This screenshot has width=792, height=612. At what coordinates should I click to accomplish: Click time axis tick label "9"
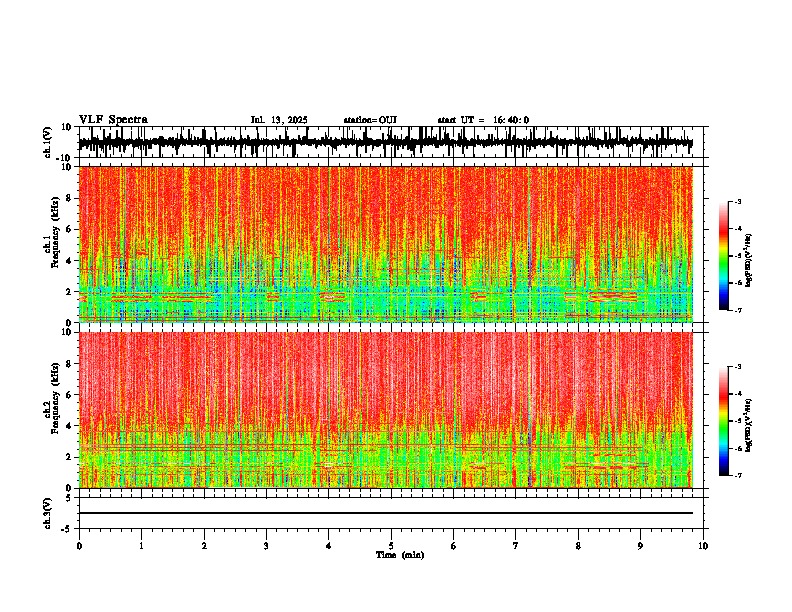coord(640,546)
